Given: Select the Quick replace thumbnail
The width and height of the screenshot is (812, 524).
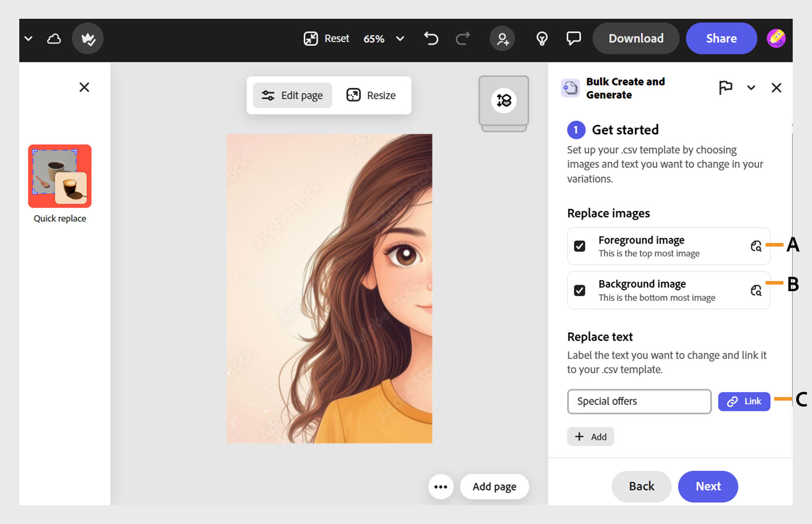Looking at the screenshot, I should point(60,176).
